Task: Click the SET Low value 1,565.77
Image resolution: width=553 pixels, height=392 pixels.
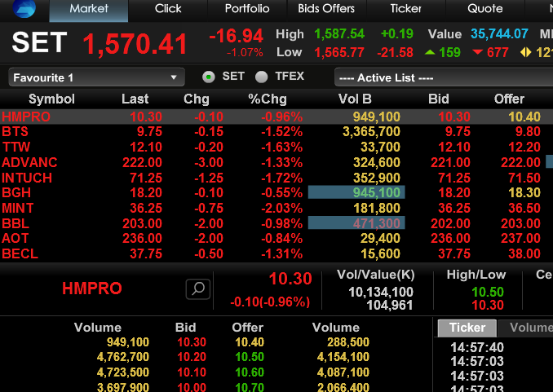Action: point(339,52)
